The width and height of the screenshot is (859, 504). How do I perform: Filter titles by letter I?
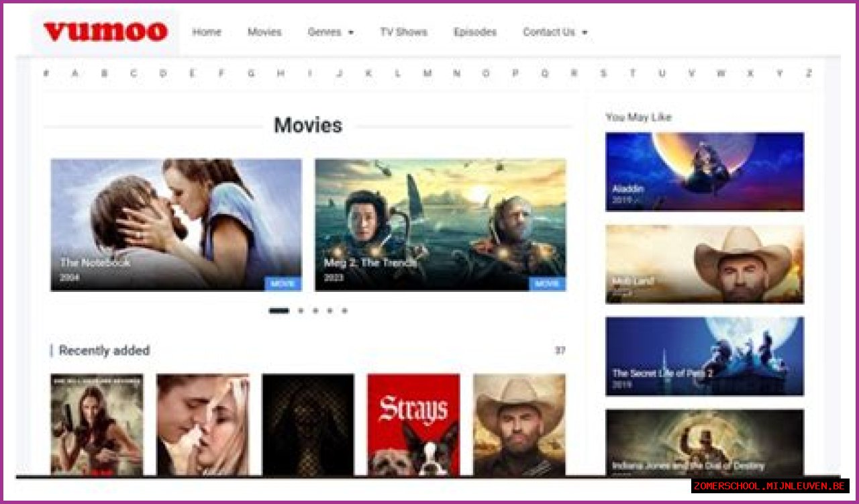click(x=309, y=73)
